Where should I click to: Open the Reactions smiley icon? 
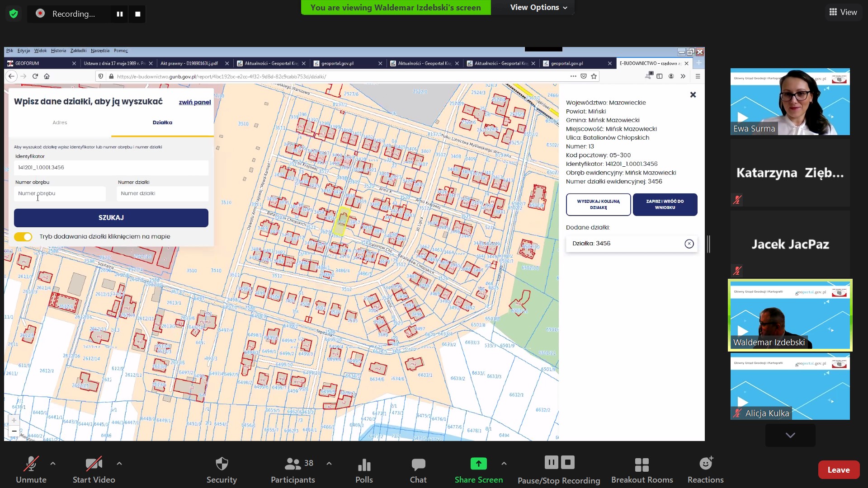(705, 464)
